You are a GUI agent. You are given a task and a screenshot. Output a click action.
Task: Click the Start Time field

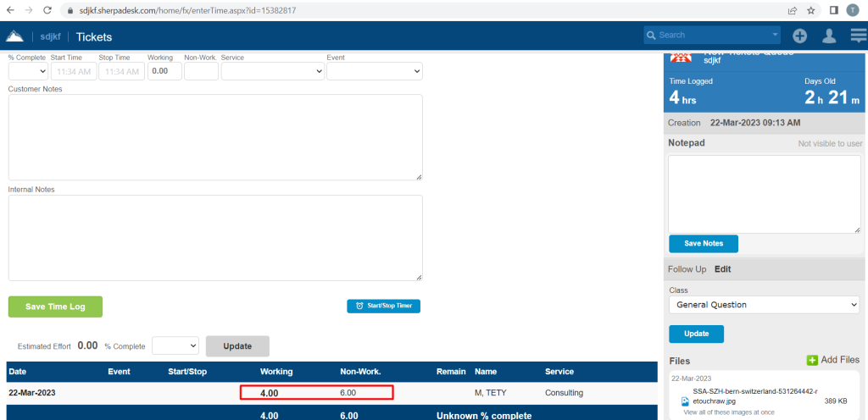pyautogui.click(x=74, y=71)
